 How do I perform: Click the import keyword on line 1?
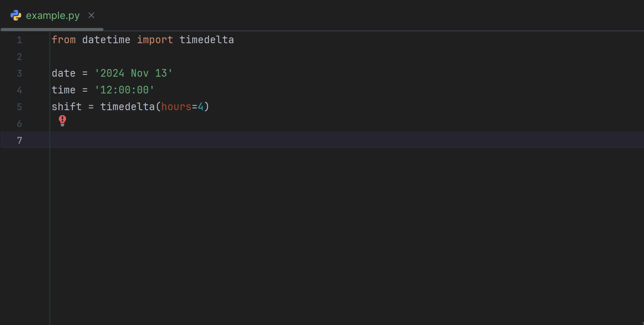(155, 40)
